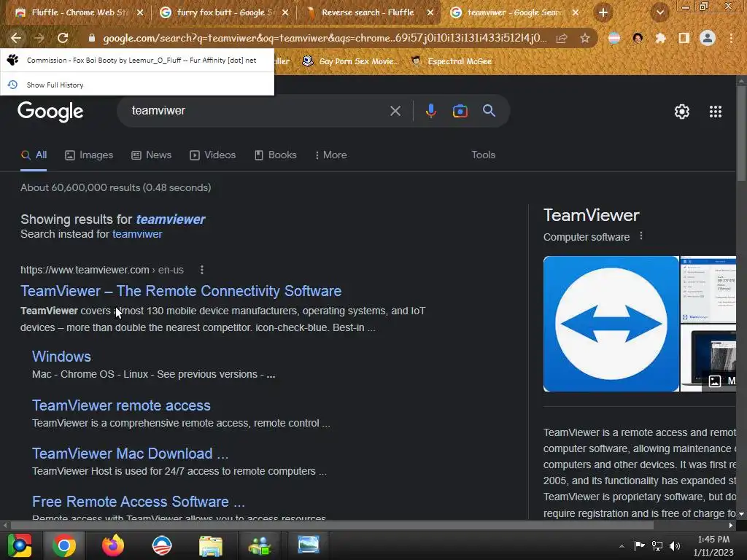Open the TeamViewer Mac Download sitelink
The height and width of the screenshot is (560, 747).
click(130, 454)
